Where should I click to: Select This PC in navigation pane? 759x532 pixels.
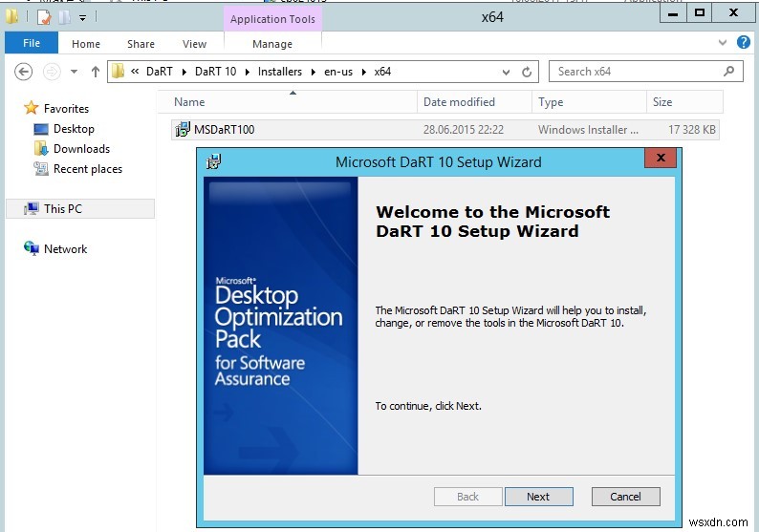click(63, 209)
